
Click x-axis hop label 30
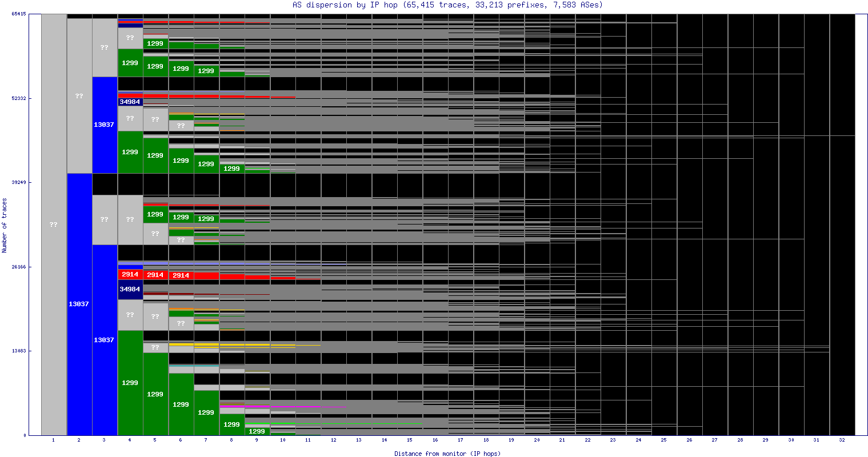(791, 440)
